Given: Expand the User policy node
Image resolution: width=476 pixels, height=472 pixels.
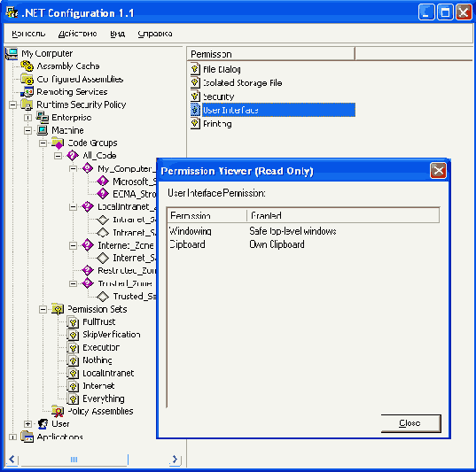Looking at the screenshot, I should (28, 424).
